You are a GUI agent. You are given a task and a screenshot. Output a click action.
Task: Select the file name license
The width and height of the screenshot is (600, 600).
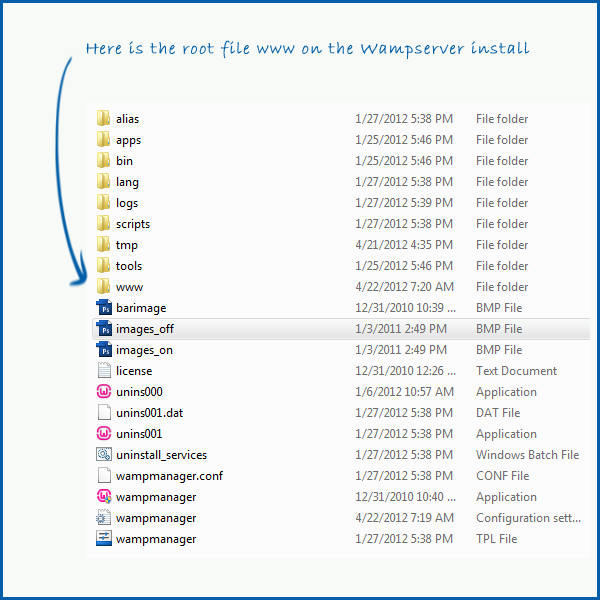134,371
